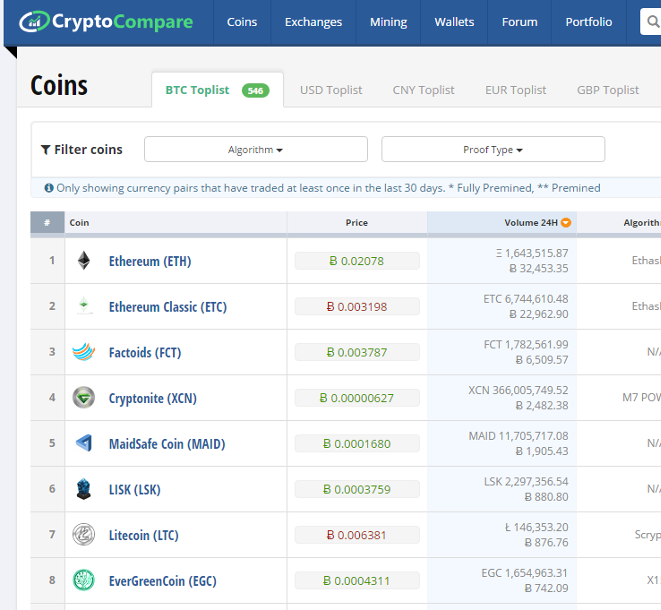Click the EverGreenCoin price Ƀ 0.0004311
The image size is (661, 610).
357,580
